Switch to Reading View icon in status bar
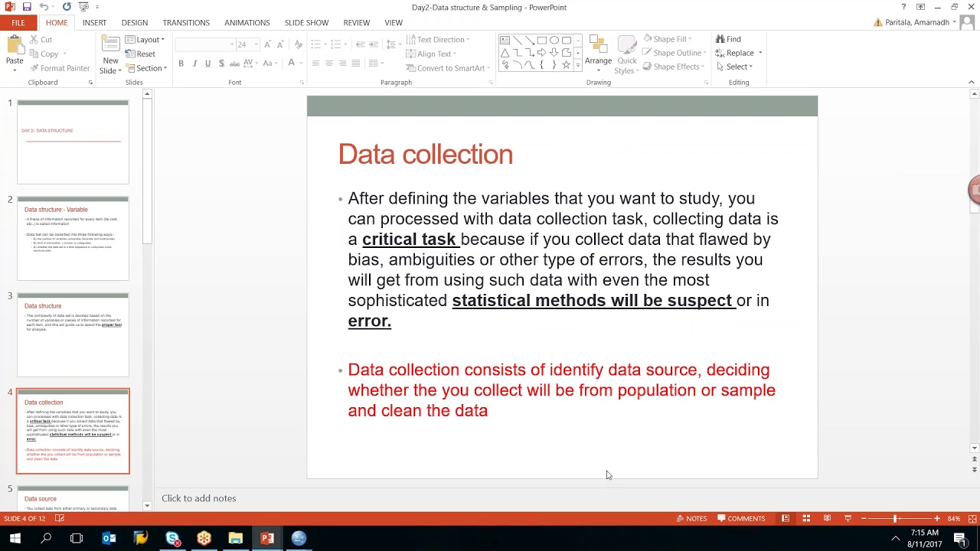This screenshot has width=980, height=551. click(x=827, y=519)
